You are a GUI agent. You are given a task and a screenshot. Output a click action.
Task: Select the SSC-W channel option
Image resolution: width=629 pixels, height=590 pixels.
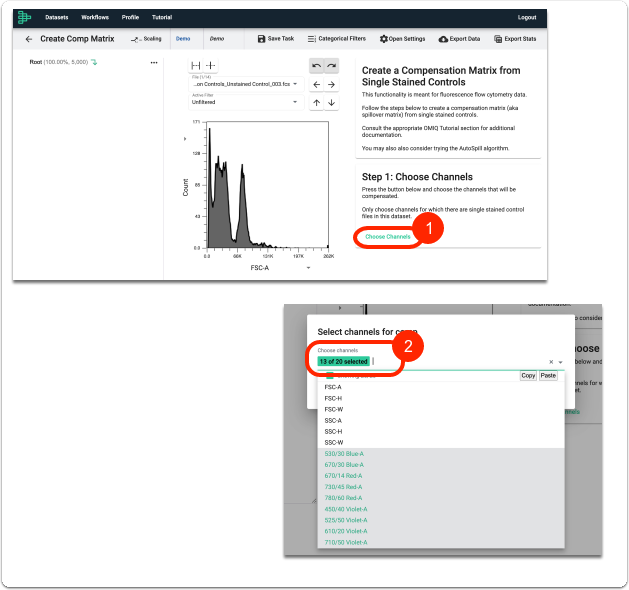[441, 443]
